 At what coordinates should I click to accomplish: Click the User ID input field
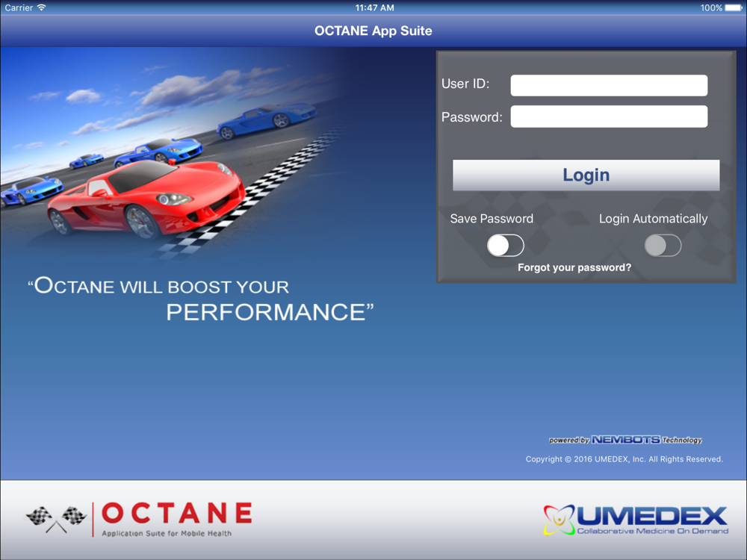(609, 85)
